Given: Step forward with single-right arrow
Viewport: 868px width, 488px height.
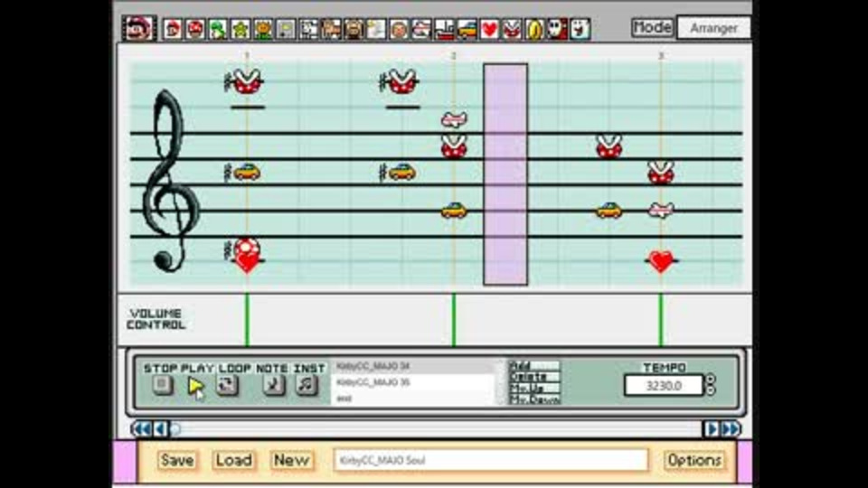Looking at the screenshot, I should tap(712, 428).
